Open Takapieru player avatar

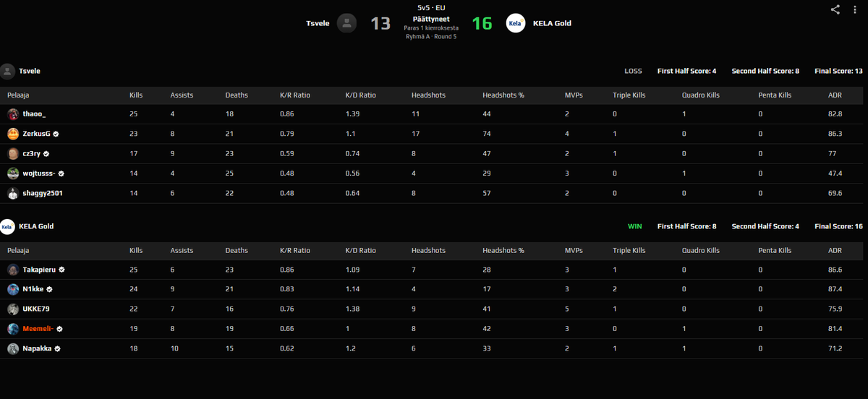pyautogui.click(x=13, y=270)
